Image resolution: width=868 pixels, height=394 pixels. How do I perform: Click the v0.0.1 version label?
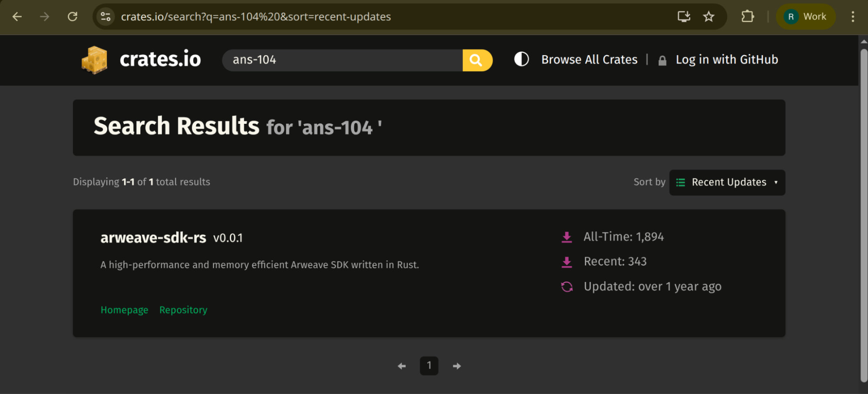228,238
